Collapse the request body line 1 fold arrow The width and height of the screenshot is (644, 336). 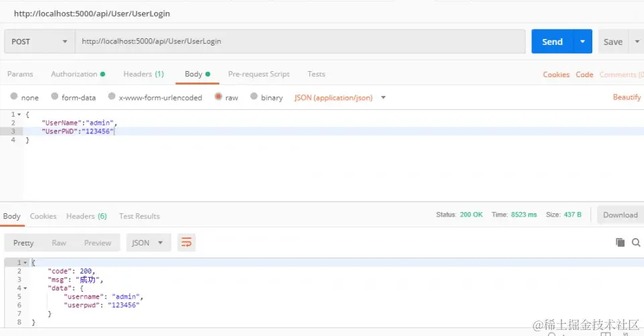[19, 115]
